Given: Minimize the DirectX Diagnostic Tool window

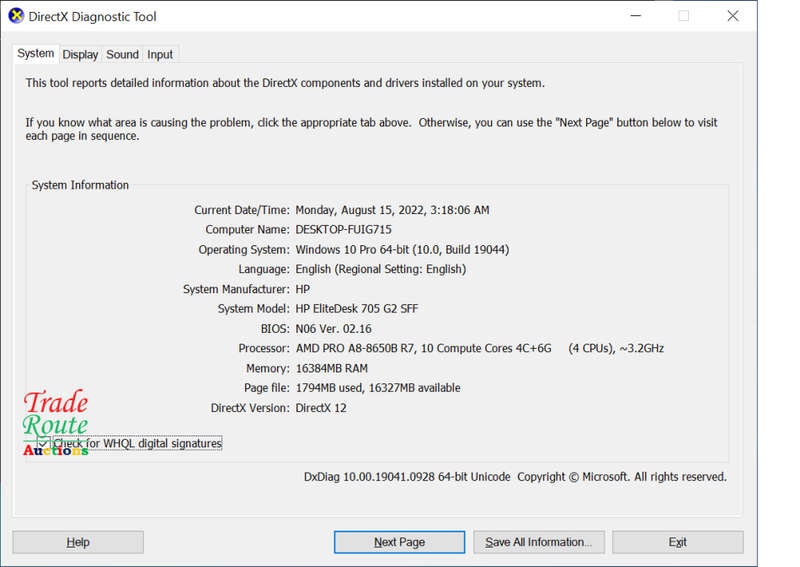Looking at the screenshot, I should point(636,16).
